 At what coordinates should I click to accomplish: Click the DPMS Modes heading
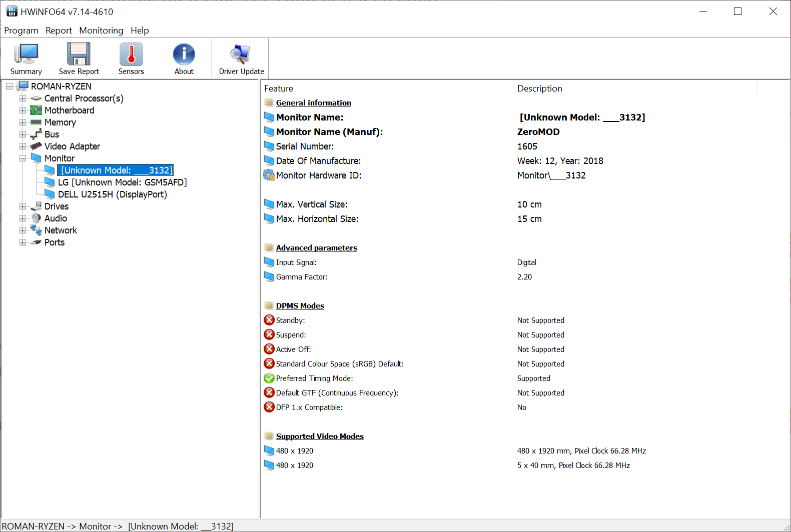(x=300, y=305)
